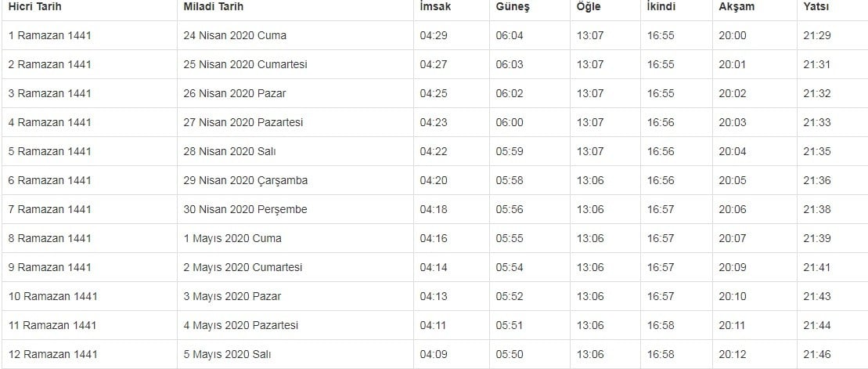Click the Yatsı column header
Viewport: 868px width, 369px height.
[816, 7]
